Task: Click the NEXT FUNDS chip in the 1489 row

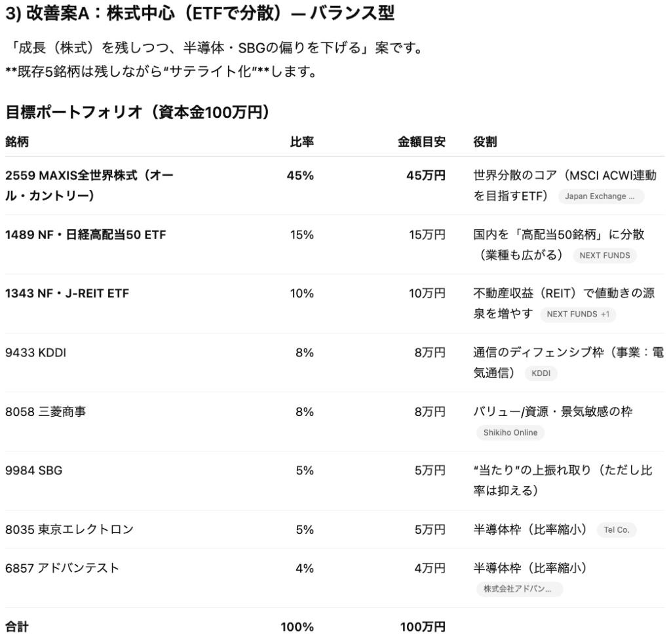Action: click(x=604, y=256)
